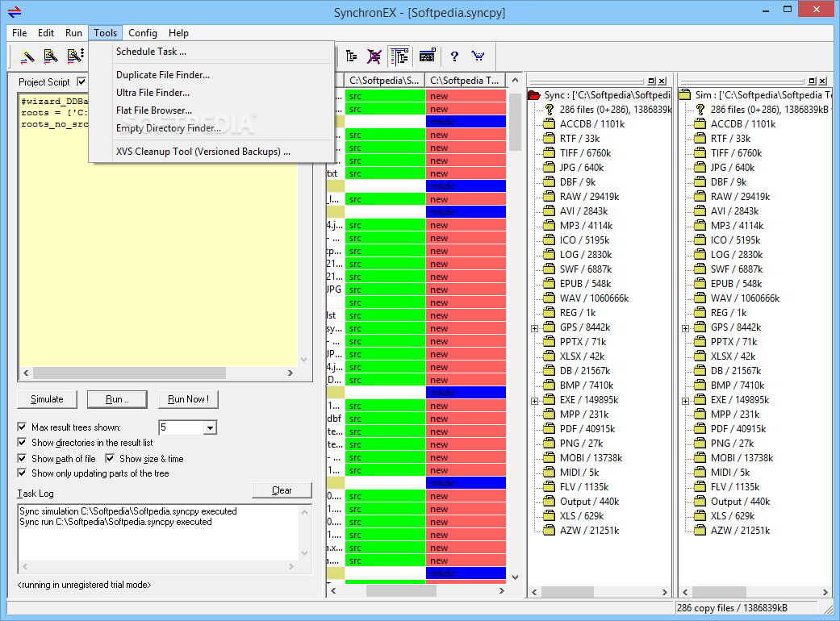Click the result list vertical scrollbar down arrow

point(515,577)
